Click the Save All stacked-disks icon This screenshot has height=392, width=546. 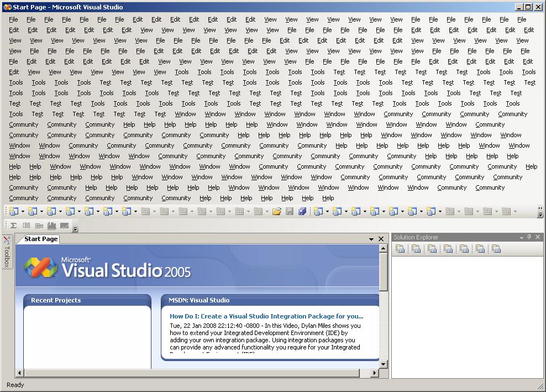click(x=302, y=211)
